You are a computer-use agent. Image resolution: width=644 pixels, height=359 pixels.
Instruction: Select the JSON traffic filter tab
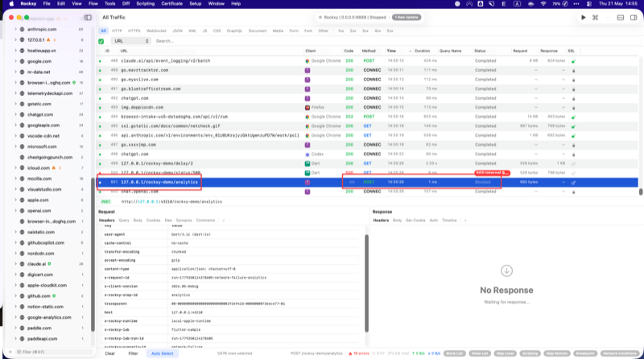tap(177, 31)
